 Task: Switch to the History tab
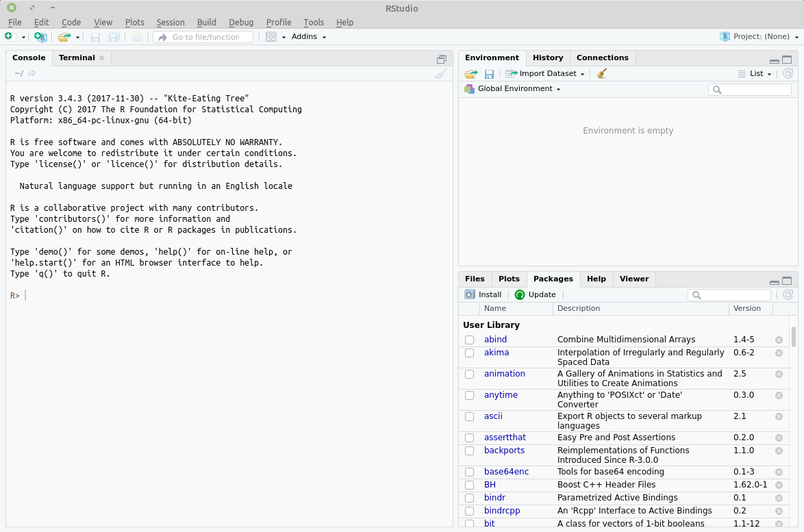[548, 58]
